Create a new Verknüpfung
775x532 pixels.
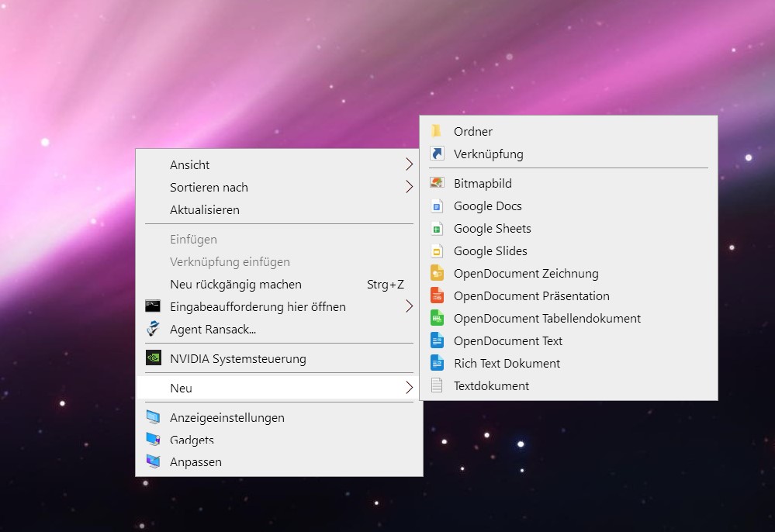tap(569, 154)
